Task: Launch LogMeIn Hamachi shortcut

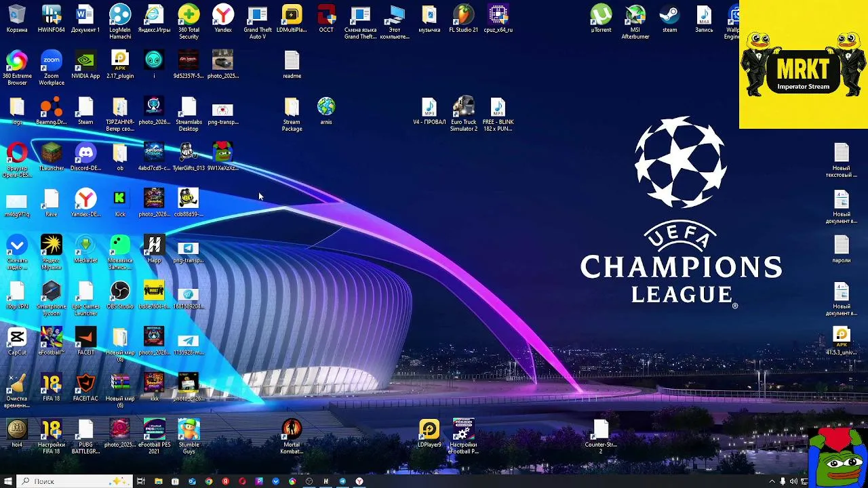Action: pyautogui.click(x=120, y=22)
